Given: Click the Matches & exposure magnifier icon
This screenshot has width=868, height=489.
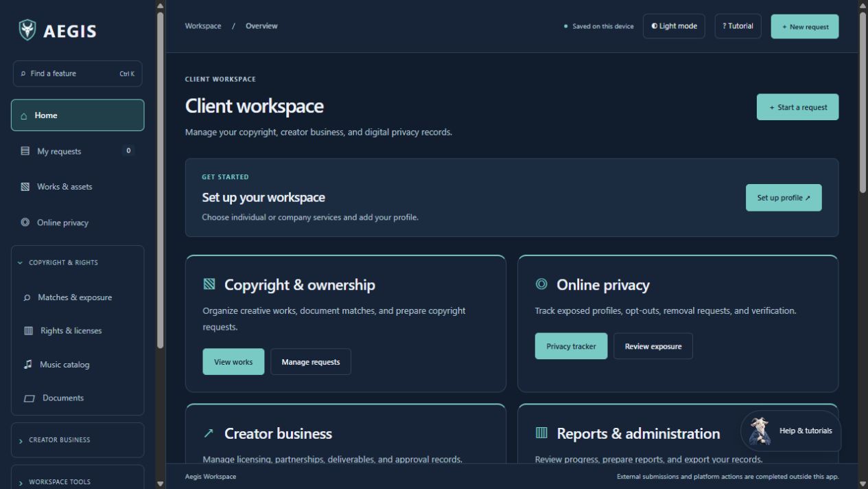Looking at the screenshot, I should tap(27, 297).
